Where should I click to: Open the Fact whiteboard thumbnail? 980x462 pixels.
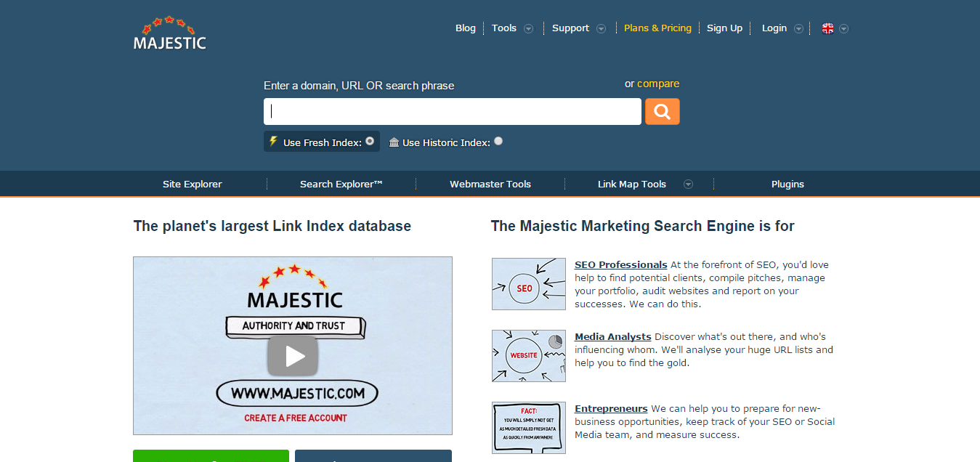click(528, 428)
